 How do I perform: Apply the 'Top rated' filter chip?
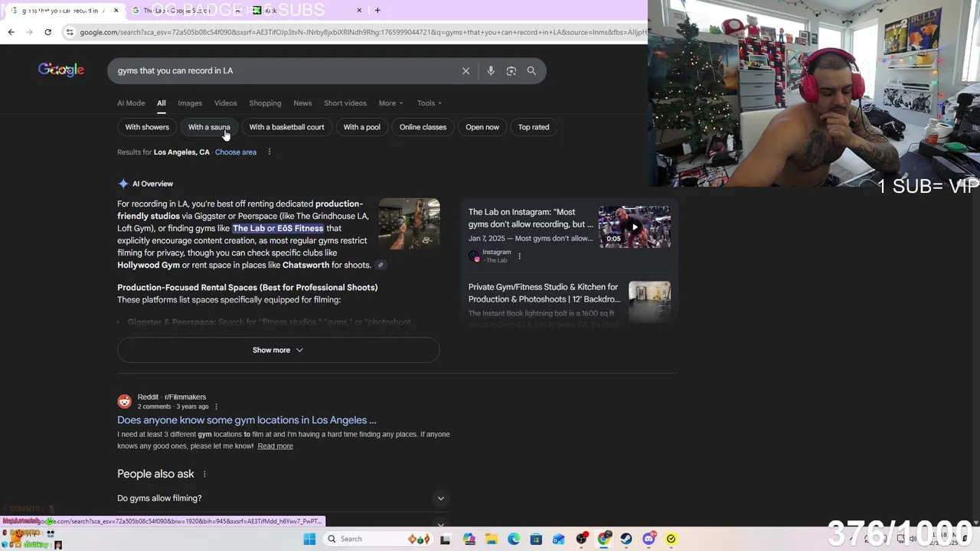534,127
